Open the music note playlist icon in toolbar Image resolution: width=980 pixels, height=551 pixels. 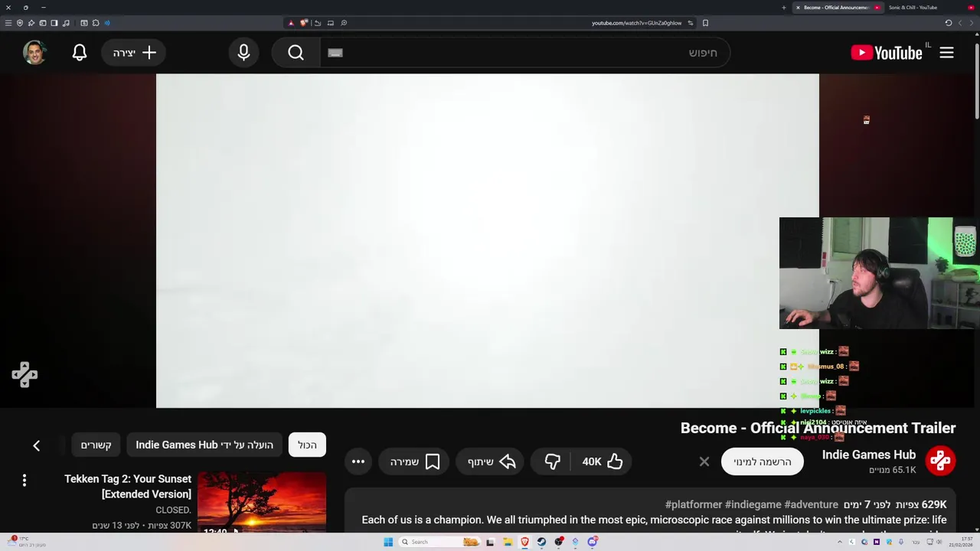[x=66, y=23]
